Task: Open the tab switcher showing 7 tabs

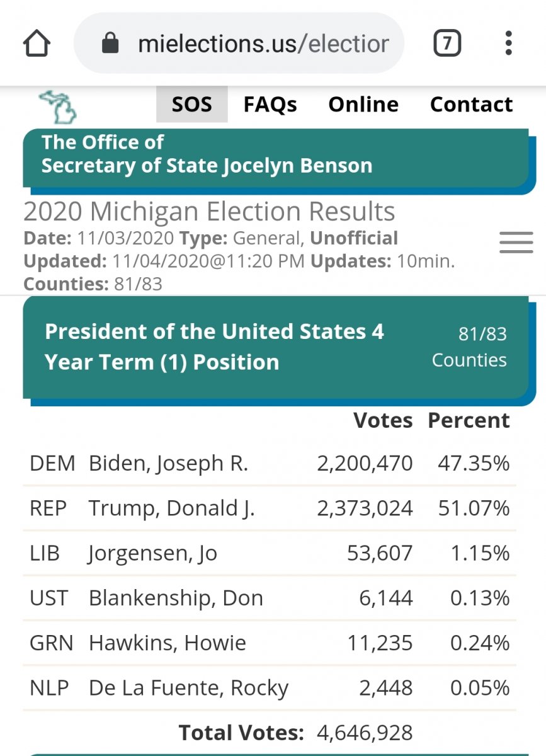Action: [x=446, y=43]
